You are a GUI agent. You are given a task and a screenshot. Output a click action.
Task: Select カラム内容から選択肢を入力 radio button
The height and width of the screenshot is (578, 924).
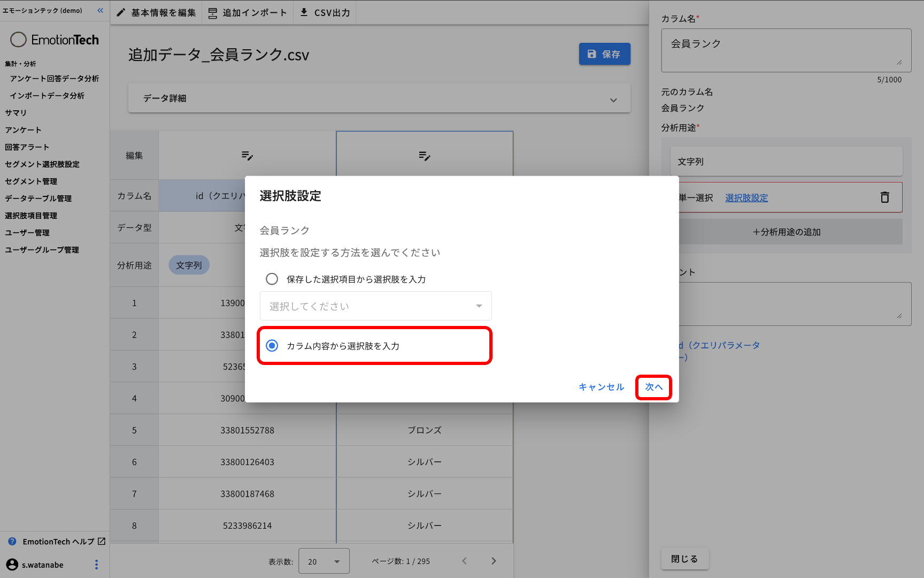pyautogui.click(x=272, y=346)
